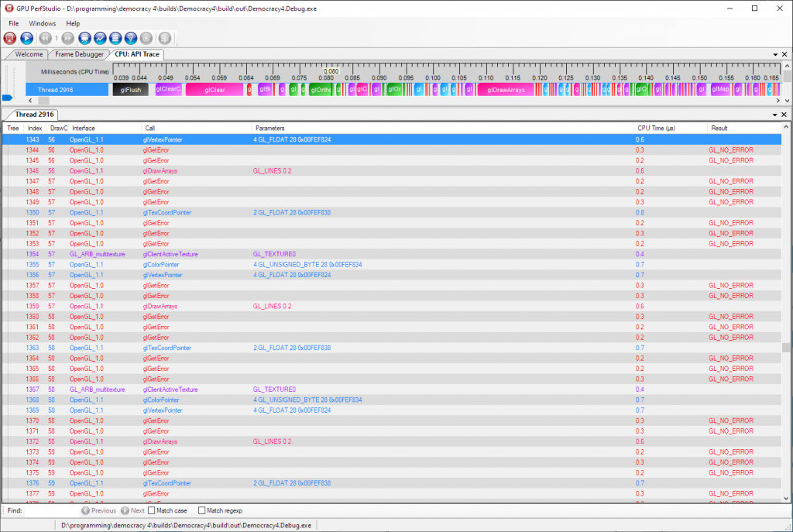
Task: Select row 1350 glTexCoordPointer call
Action: coord(392,212)
